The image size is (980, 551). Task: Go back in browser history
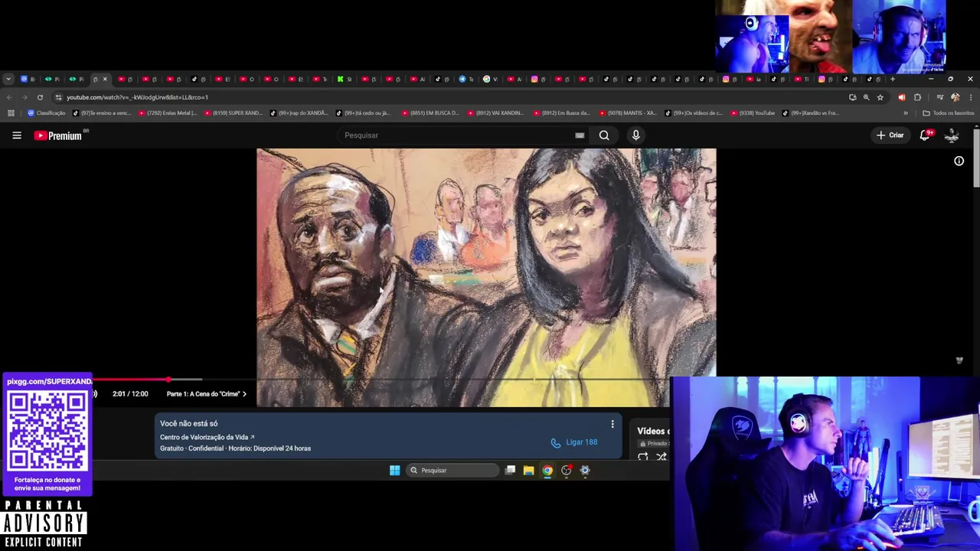pos(9,97)
